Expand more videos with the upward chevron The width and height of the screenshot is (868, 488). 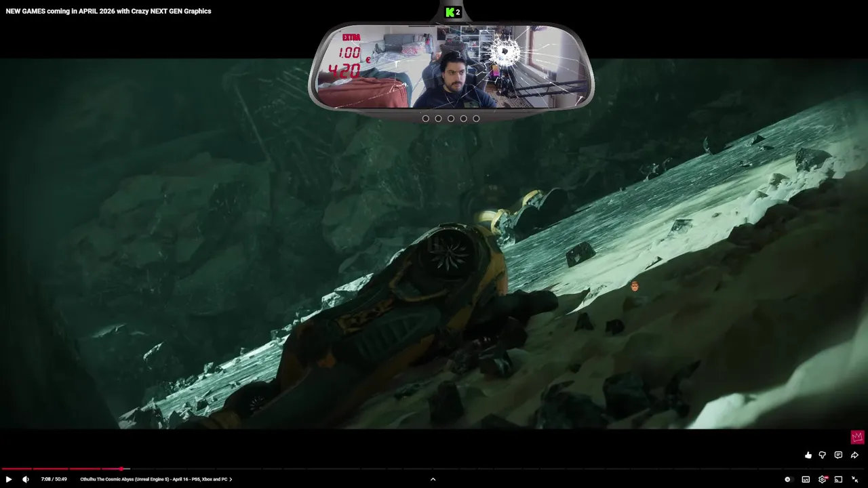coord(433,479)
